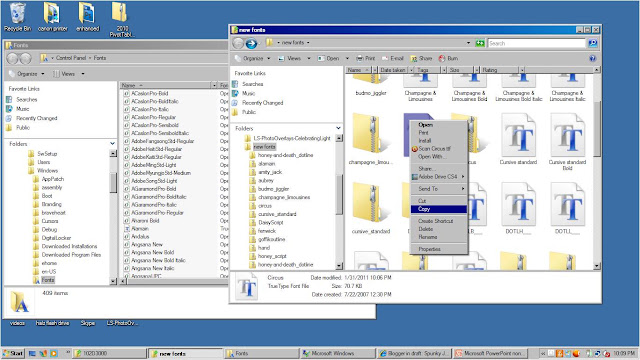Image resolution: width=640 pixels, height=360 pixels.
Task: Sort by the Size column header
Action: pyautogui.click(x=460, y=70)
